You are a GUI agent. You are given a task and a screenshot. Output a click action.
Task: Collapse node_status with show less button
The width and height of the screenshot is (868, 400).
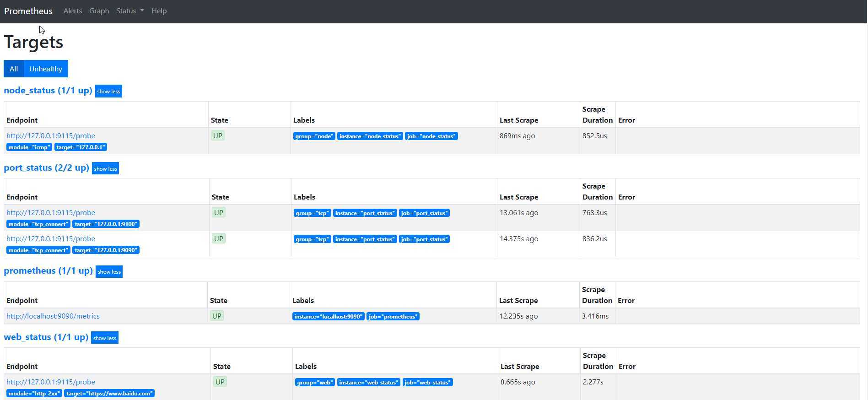point(108,91)
